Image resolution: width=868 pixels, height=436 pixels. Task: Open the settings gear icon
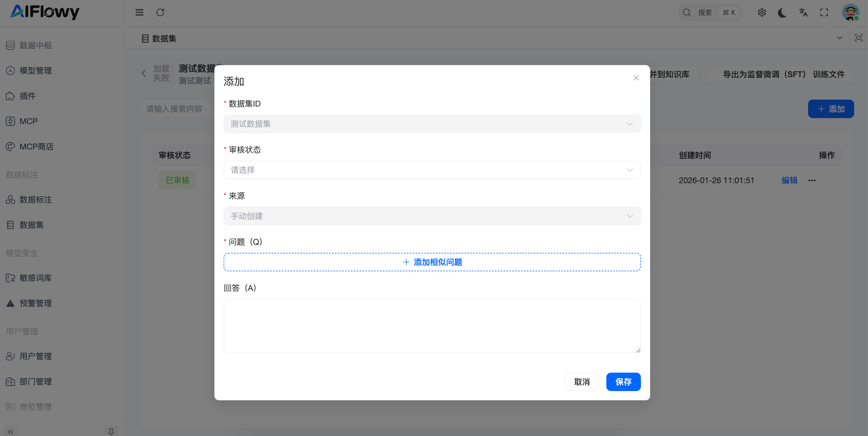pos(762,12)
